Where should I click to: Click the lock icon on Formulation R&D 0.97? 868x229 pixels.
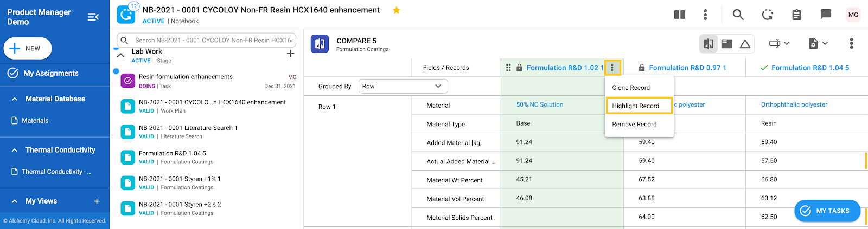coord(642,68)
